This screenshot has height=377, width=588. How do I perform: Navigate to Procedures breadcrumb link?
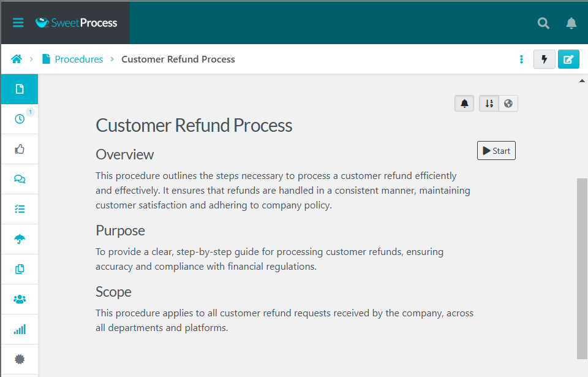(x=78, y=59)
